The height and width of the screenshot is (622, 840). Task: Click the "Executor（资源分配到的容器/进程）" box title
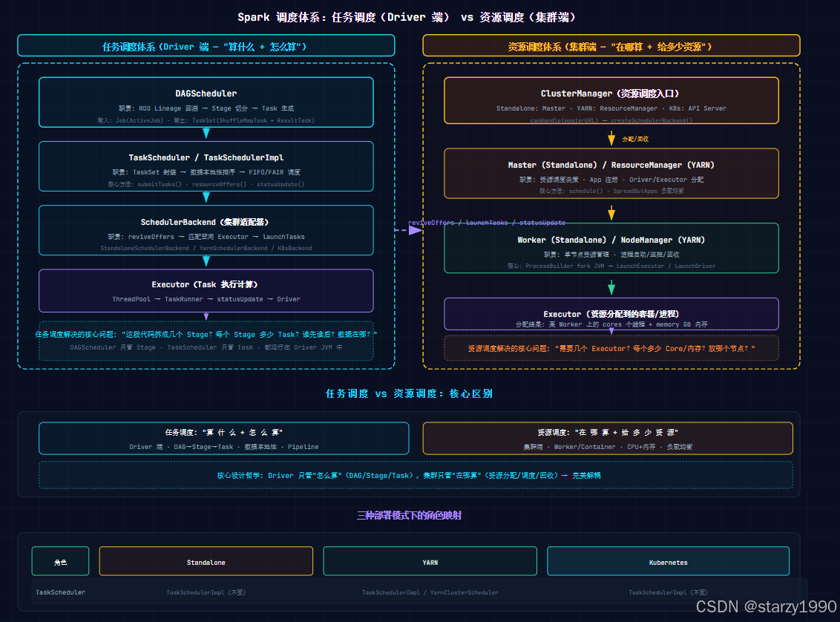coord(611,314)
